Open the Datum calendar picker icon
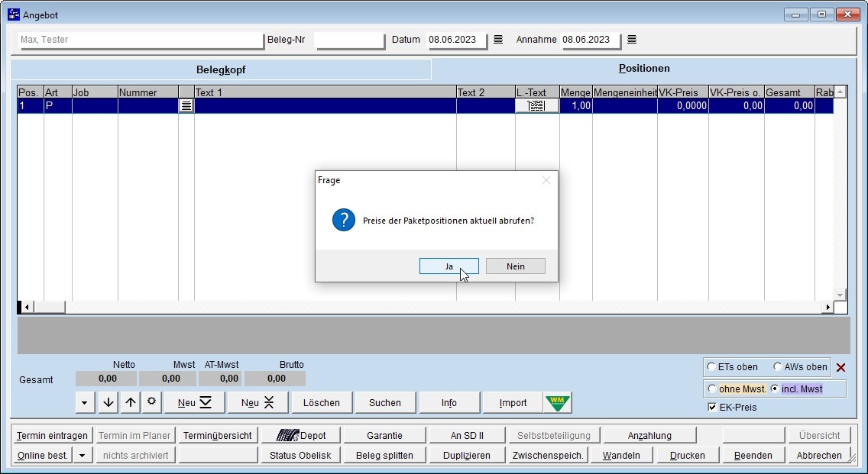The height and width of the screenshot is (474, 868). [x=498, y=39]
